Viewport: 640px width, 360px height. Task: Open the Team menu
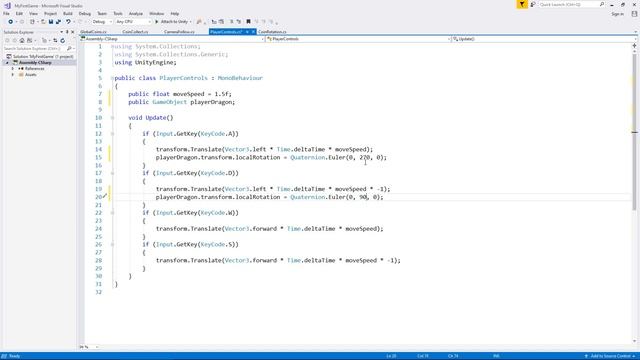(102, 13)
